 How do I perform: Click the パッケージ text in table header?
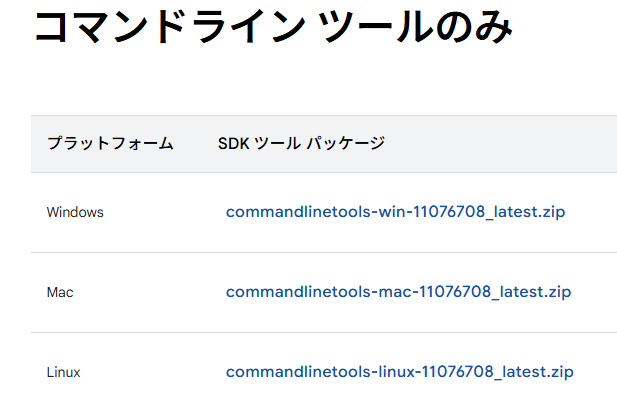pyautogui.click(x=345, y=143)
